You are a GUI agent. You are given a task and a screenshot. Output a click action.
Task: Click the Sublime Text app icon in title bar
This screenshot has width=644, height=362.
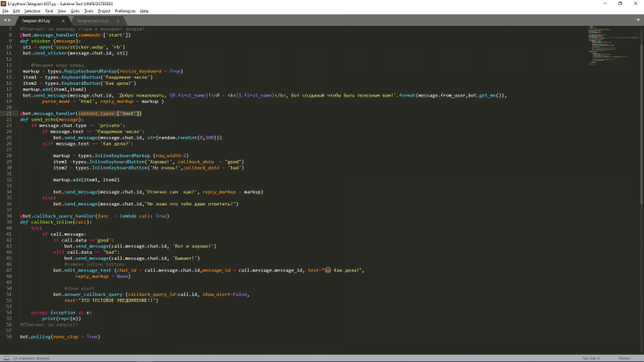coord(4,4)
